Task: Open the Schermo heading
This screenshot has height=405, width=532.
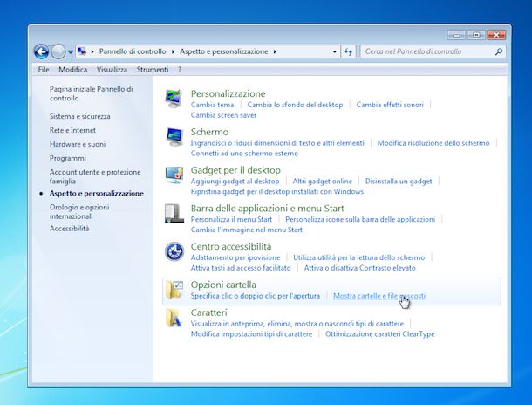Action: click(x=209, y=132)
